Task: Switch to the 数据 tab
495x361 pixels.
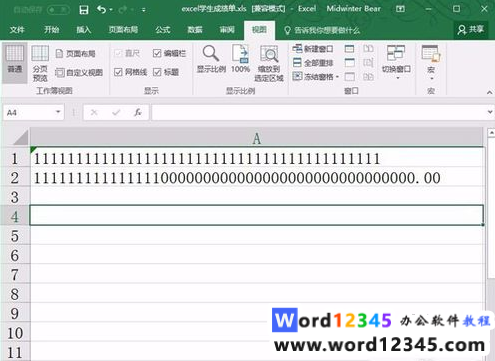Action: click(195, 30)
